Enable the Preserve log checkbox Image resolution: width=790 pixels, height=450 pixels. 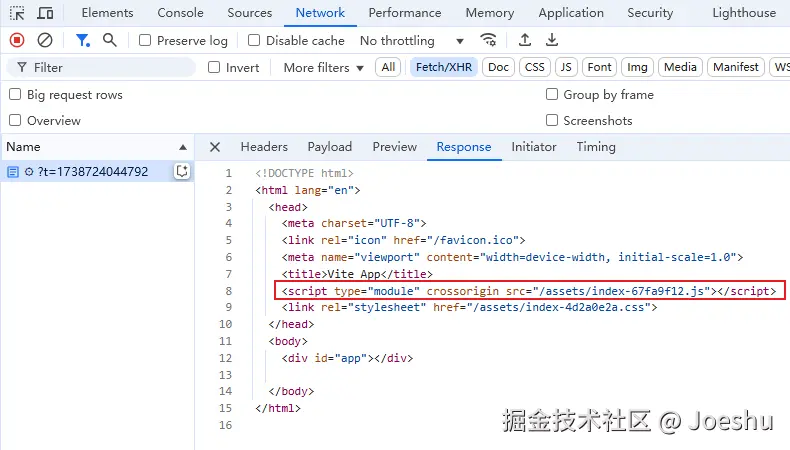click(146, 41)
